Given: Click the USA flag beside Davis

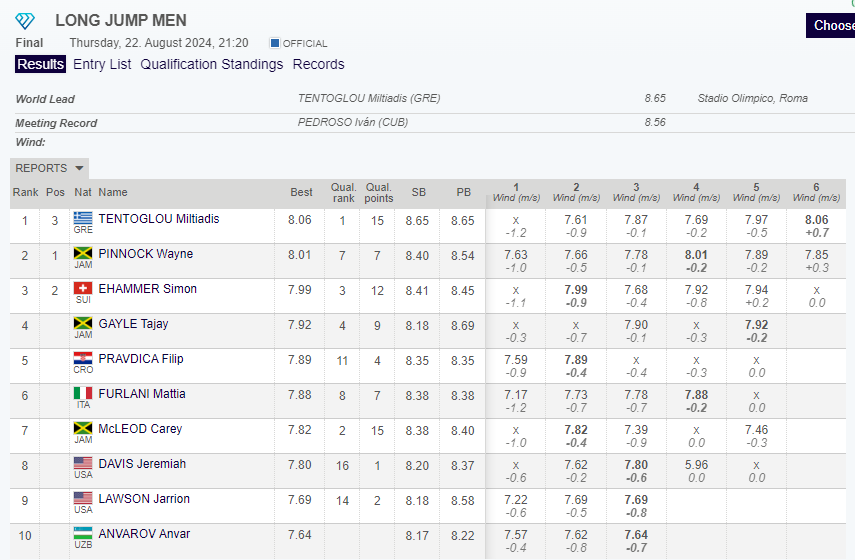Looking at the screenshot, I should (82, 464).
